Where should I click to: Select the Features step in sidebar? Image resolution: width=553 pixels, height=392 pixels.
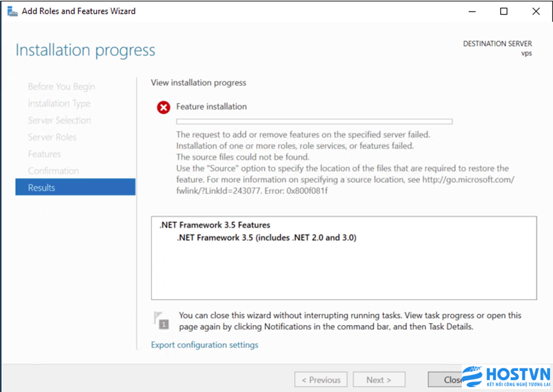click(x=45, y=154)
